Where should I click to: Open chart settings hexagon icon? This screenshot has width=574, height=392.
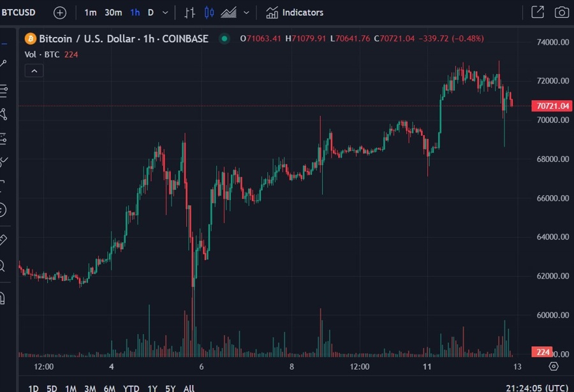point(554,367)
